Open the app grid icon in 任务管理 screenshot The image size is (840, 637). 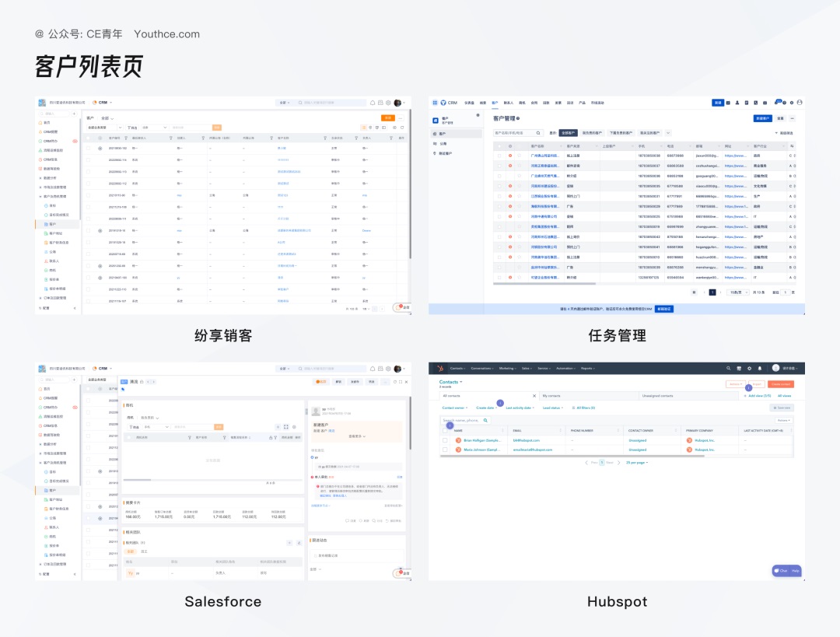pyautogui.click(x=435, y=103)
